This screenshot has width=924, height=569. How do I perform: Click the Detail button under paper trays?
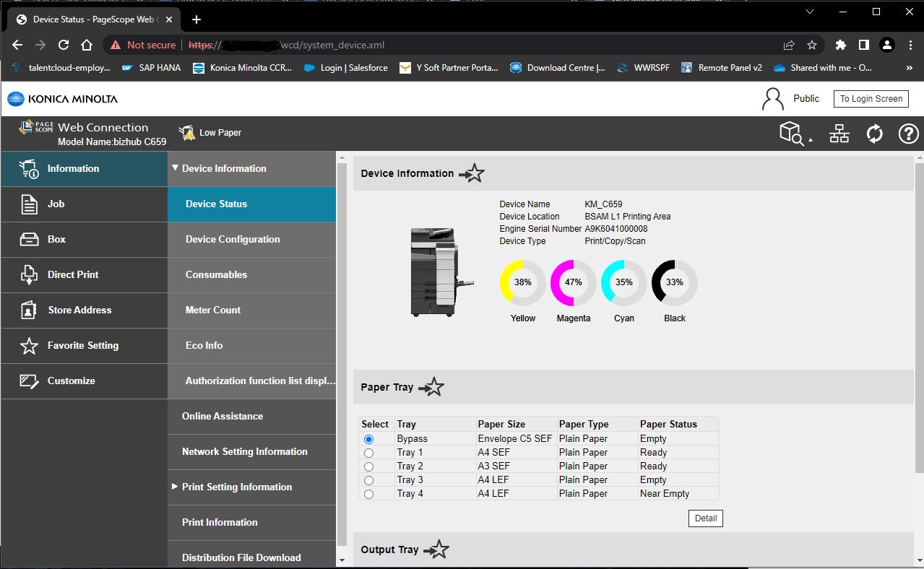[705, 518]
